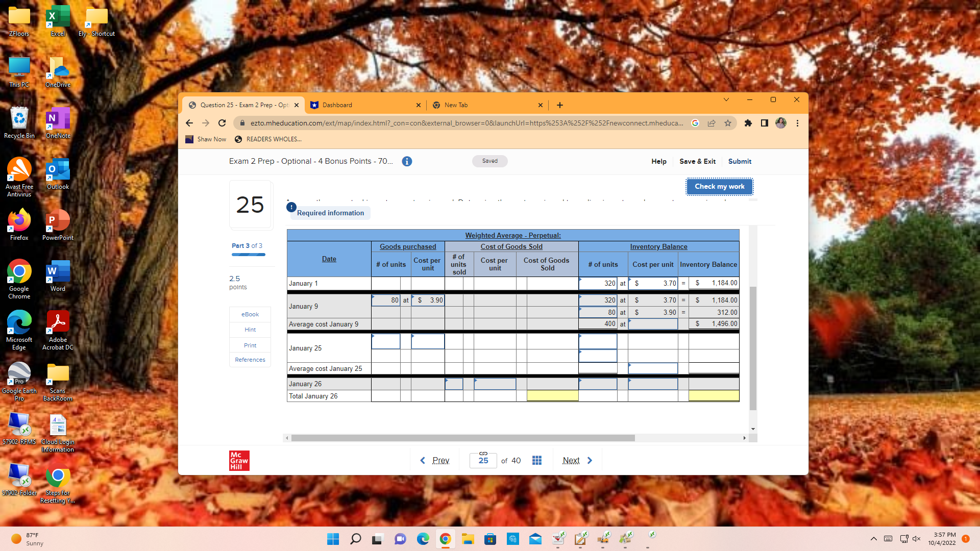This screenshot has width=980, height=551.
Task: Click the question number input field
Action: [483, 460]
